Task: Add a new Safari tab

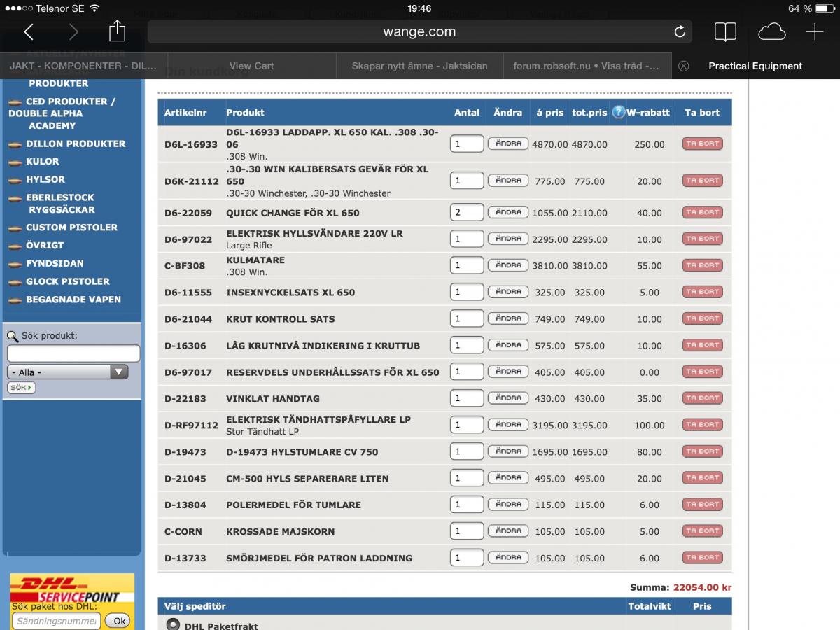Action: [x=815, y=31]
